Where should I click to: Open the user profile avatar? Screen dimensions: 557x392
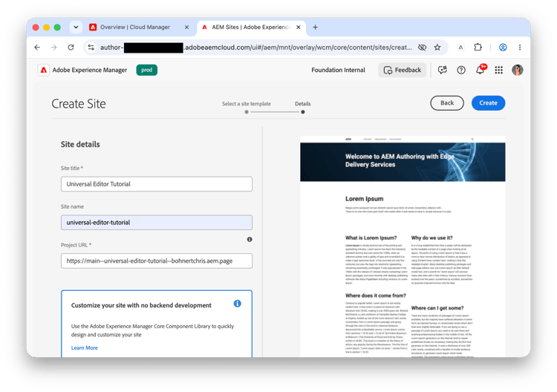tap(517, 70)
